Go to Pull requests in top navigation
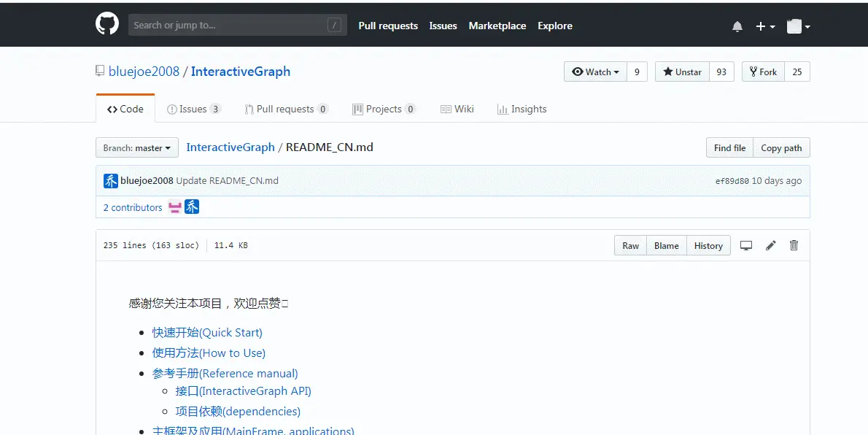The height and width of the screenshot is (435, 868). pyautogui.click(x=388, y=26)
